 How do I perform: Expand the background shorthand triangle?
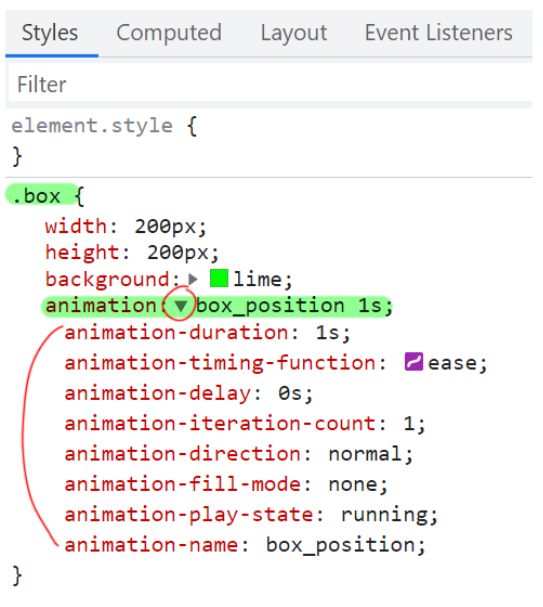tap(193, 279)
